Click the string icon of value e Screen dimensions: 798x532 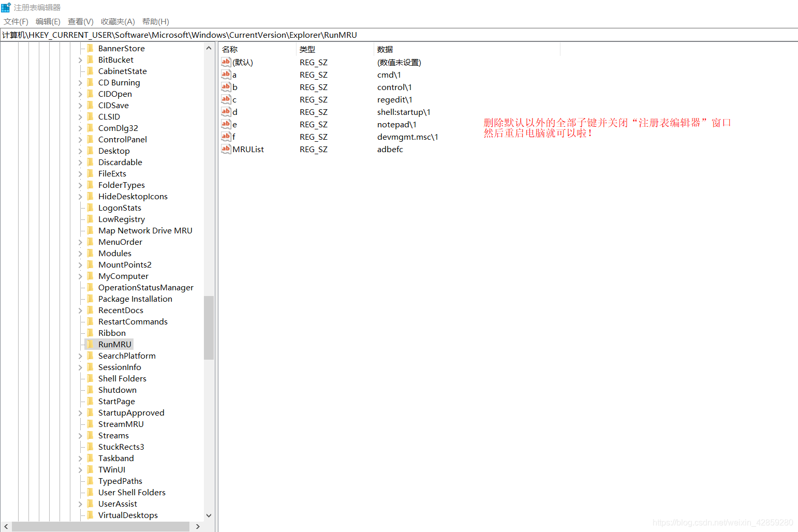click(x=226, y=124)
